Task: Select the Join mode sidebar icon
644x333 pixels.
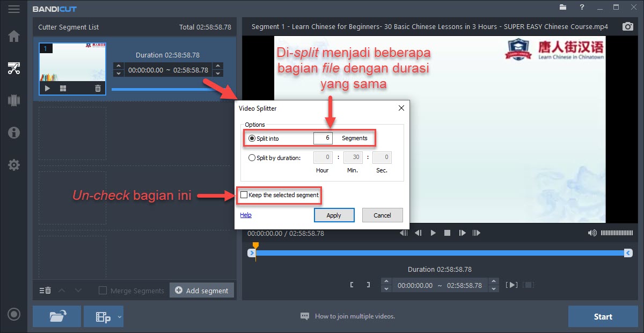Action: pyautogui.click(x=14, y=100)
